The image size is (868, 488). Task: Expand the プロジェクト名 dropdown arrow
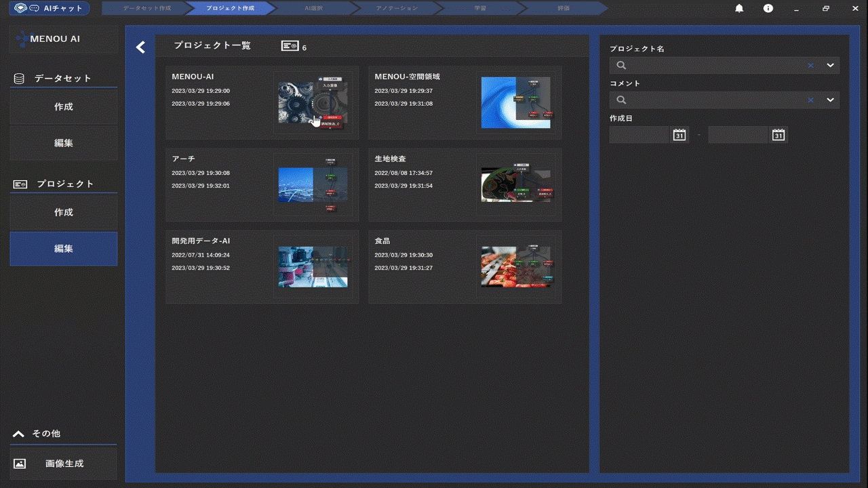pos(830,66)
